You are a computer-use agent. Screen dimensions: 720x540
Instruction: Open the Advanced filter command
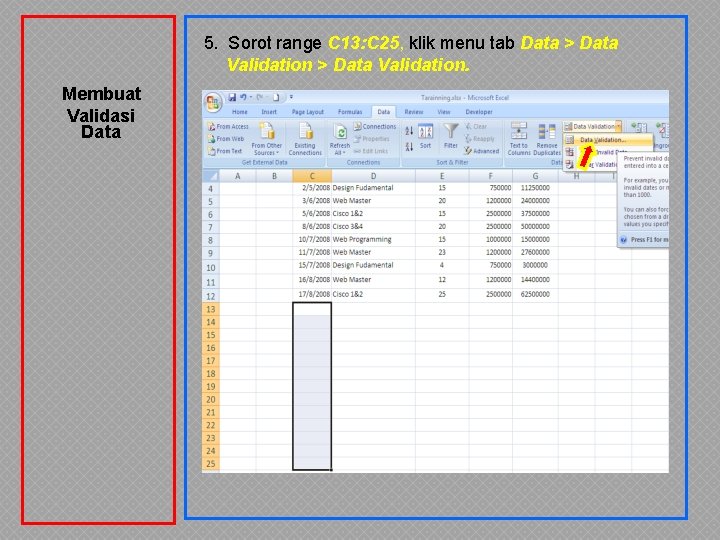[x=481, y=151]
